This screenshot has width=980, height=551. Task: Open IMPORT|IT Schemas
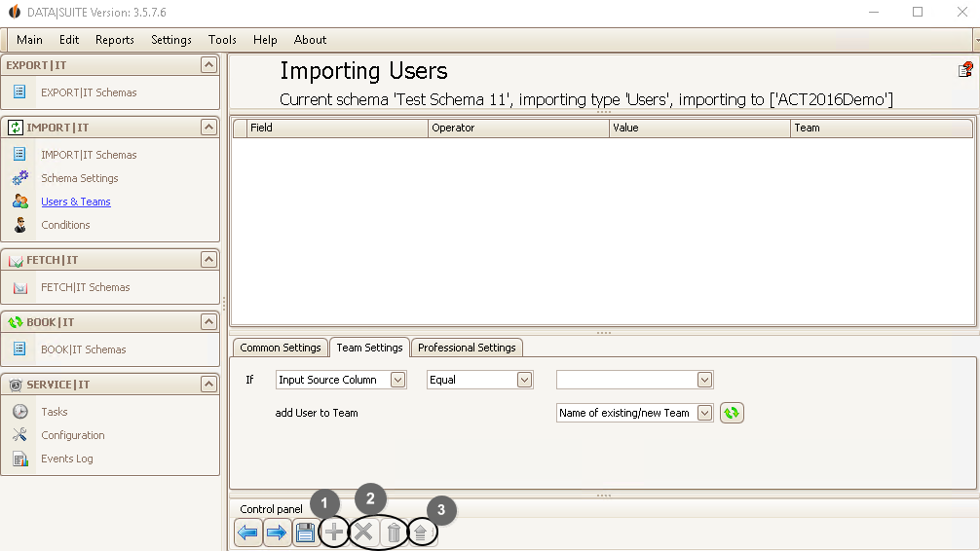click(x=89, y=155)
